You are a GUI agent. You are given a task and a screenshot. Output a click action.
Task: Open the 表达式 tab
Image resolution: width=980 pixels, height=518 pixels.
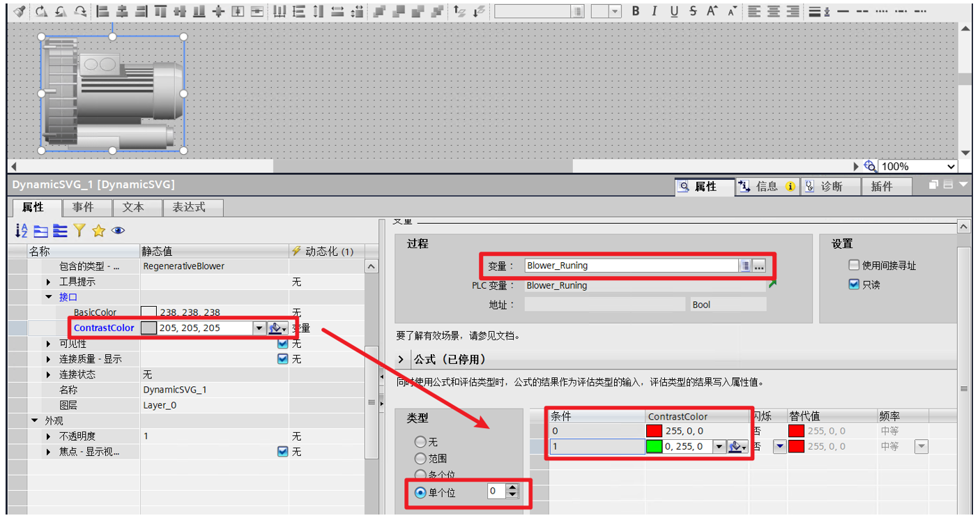(189, 207)
